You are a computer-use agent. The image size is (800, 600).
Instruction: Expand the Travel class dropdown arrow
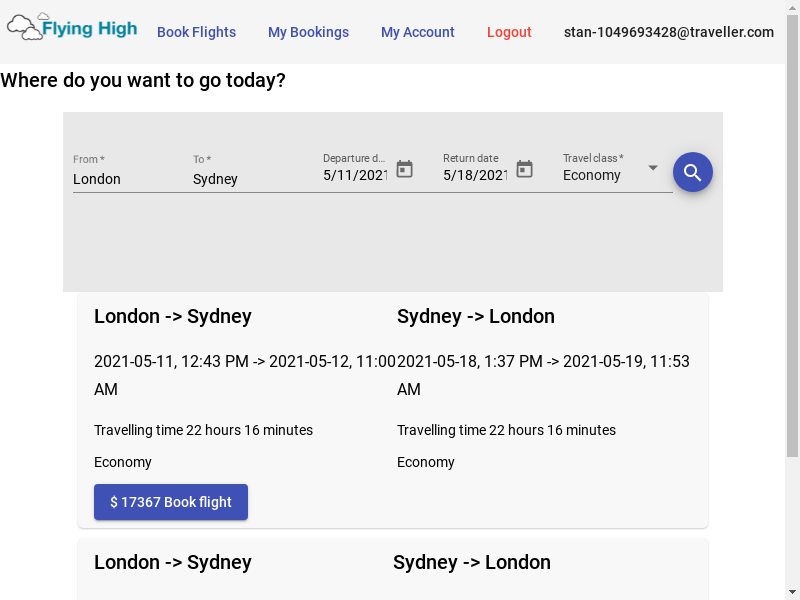click(653, 168)
